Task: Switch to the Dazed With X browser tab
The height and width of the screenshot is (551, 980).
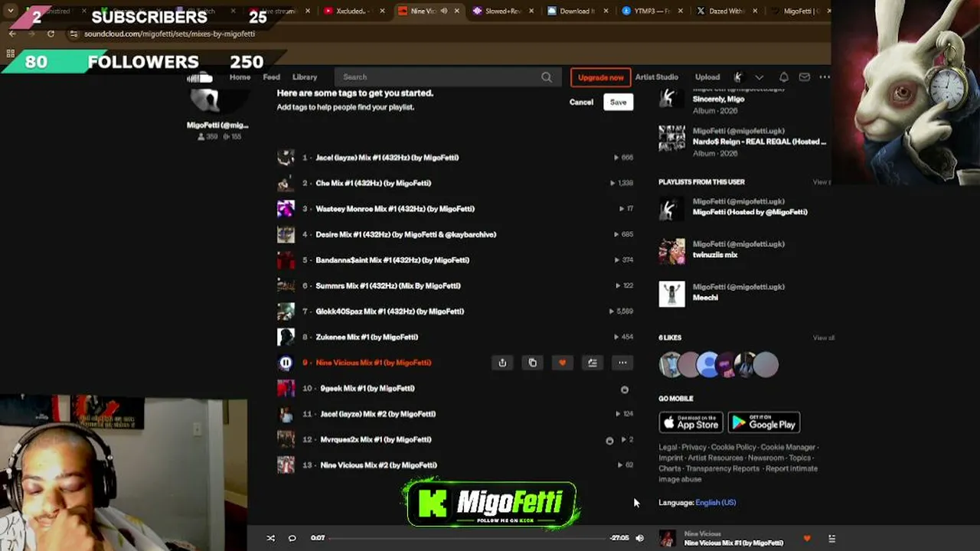Action: [727, 11]
